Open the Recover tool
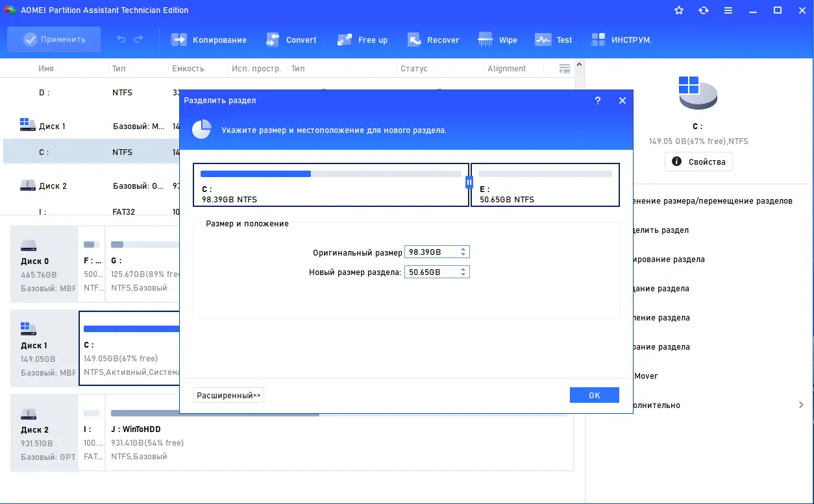Screen dimensions: 814x504 coord(433,40)
